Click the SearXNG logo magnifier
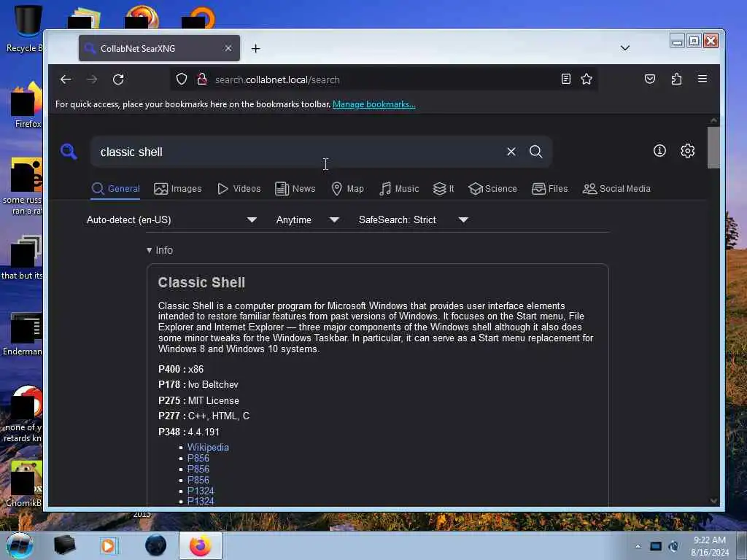 coord(69,152)
